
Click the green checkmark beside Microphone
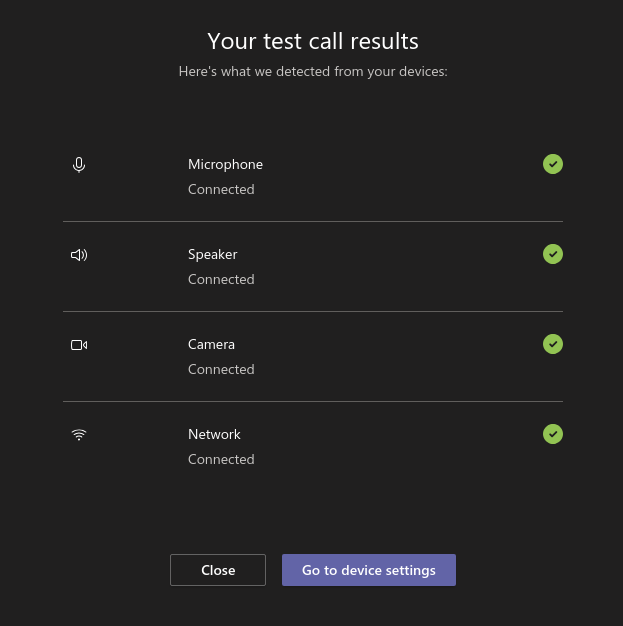(553, 164)
